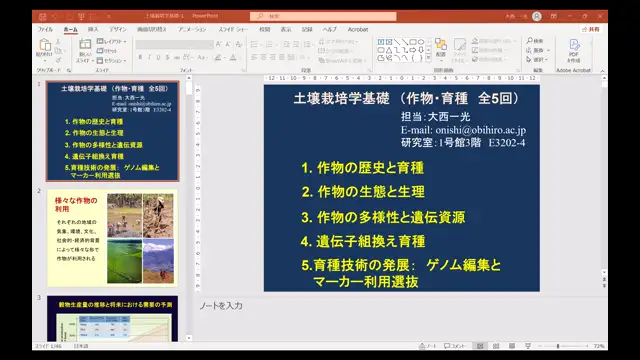This screenshot has width=640, height=360.
Task: Toggle Strikethrough formatting
Action: coord(177,58)
